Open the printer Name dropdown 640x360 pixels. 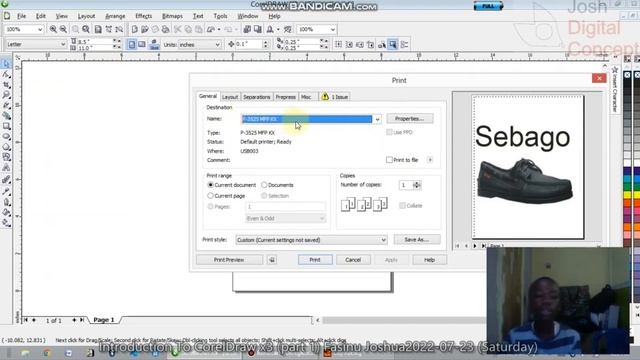378,119
